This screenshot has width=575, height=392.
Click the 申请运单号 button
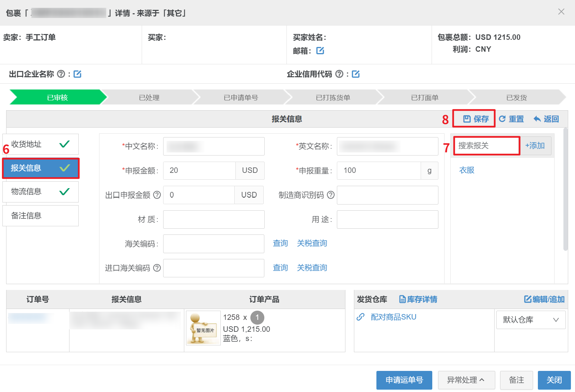(404, 380)
